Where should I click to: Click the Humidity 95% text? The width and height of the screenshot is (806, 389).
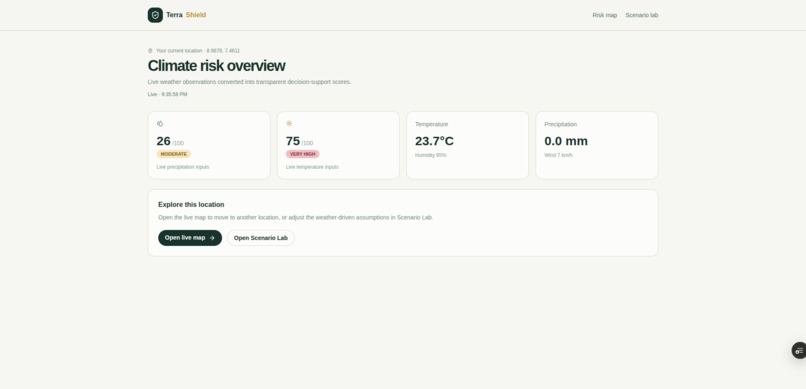click(x=431, y=155)
